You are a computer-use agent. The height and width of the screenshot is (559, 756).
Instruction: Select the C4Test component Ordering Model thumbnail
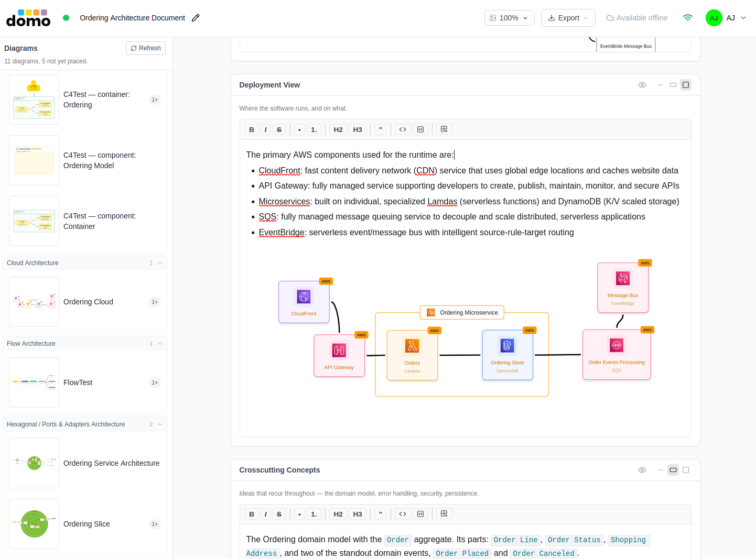pos(34,160)
